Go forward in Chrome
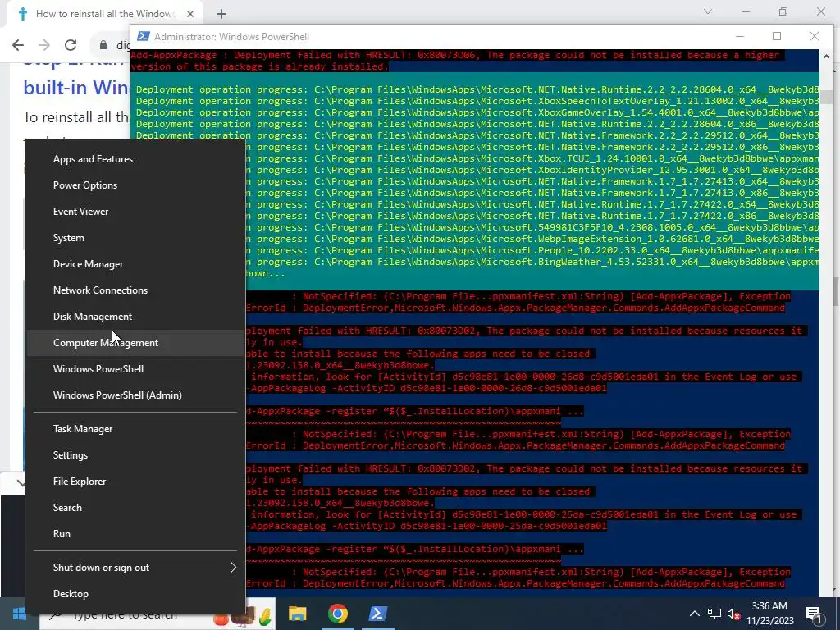 (44, 45)
